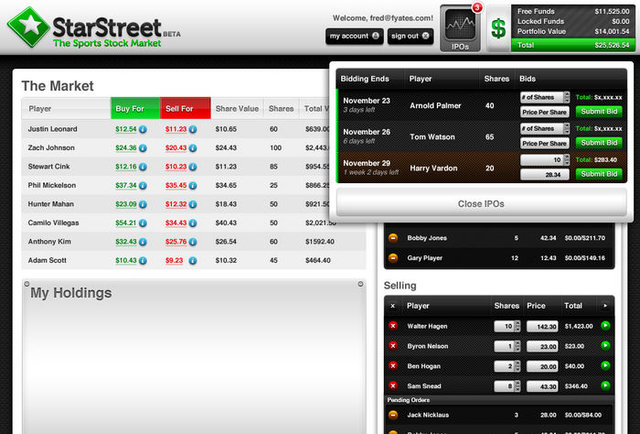Remove Walter Hagen sell order with red X
Image resolution: width=640 pixels, height=434 pixels.
click(x=393, y=326)
